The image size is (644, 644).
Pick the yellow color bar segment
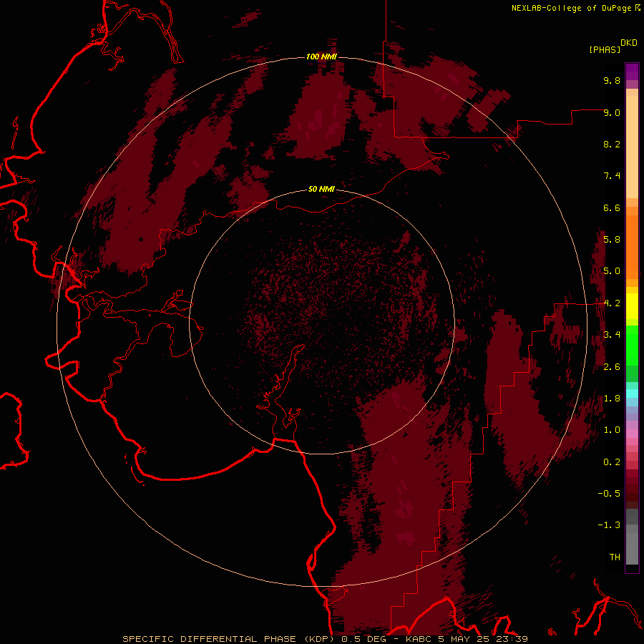pos(632,306)
